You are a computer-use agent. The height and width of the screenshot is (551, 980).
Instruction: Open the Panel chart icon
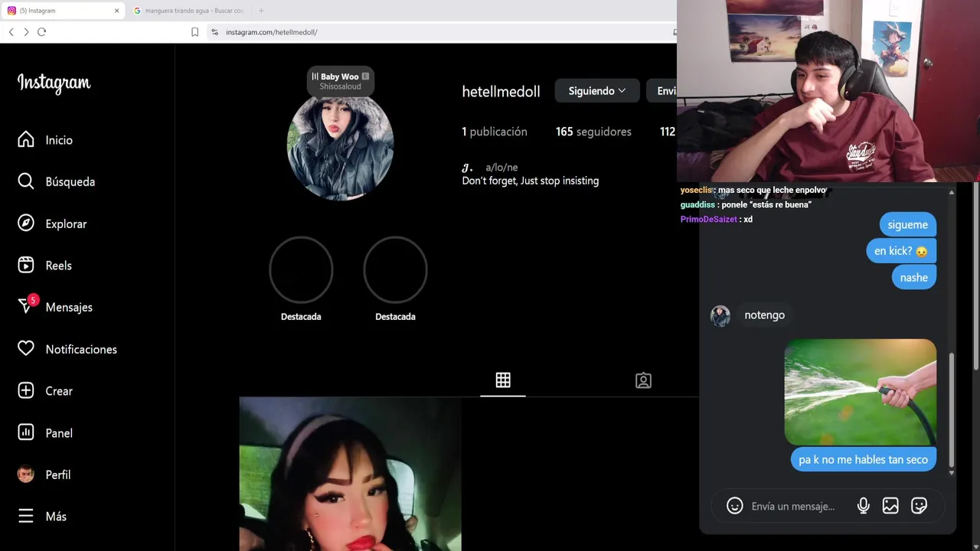(x=26, y=432)
